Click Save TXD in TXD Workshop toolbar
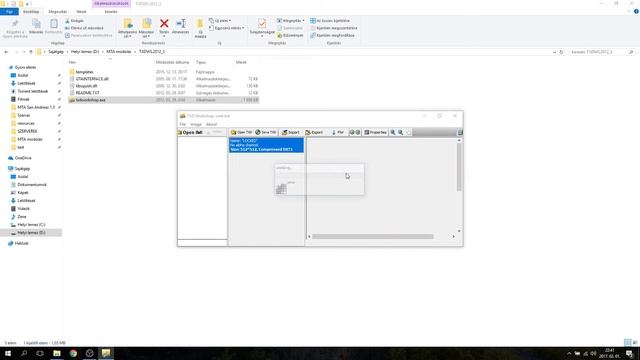The width and height of the screenshot is (640, 360). 266,132
